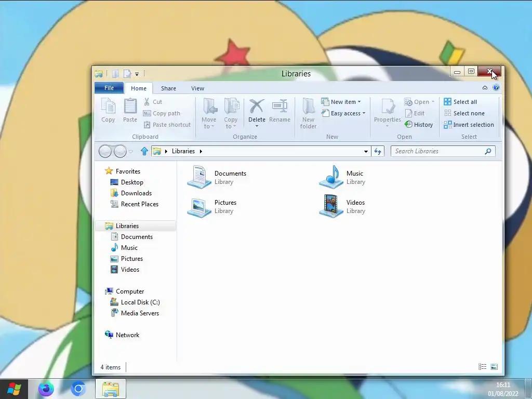Screen dimensions: 532x399
Task: Open the New item dropdown
Action: (x=341, y=102)
